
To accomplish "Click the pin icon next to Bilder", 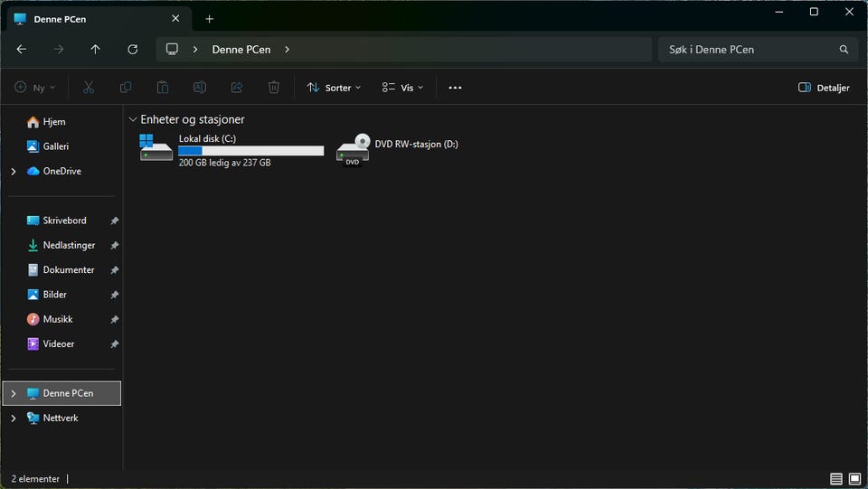I will [114, 295].
